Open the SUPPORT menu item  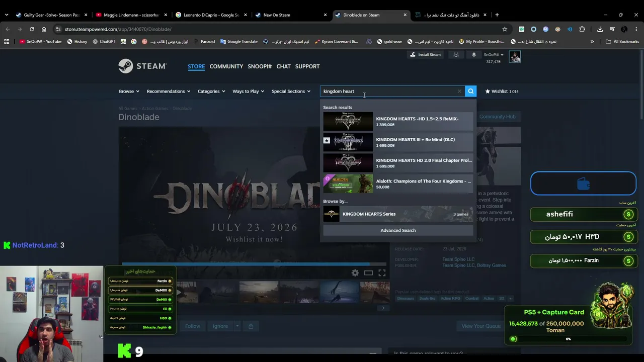tap(307, 66)
